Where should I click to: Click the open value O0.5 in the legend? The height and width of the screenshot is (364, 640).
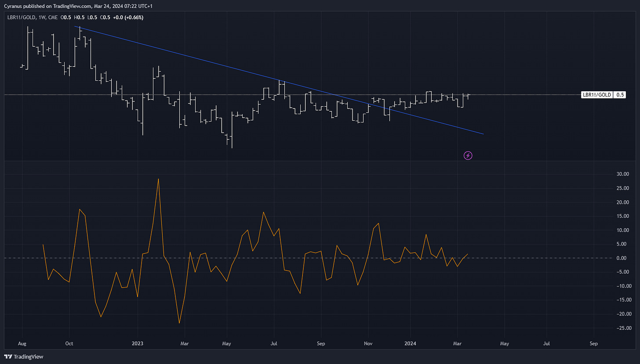click(66, 18)
